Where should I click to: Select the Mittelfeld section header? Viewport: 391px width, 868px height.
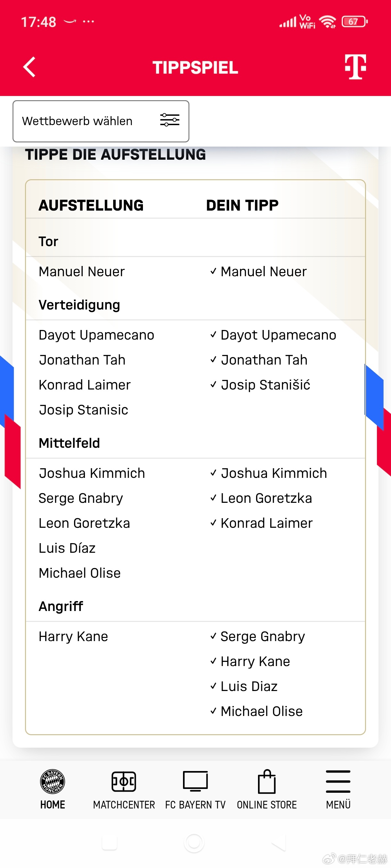pos(69,443)
